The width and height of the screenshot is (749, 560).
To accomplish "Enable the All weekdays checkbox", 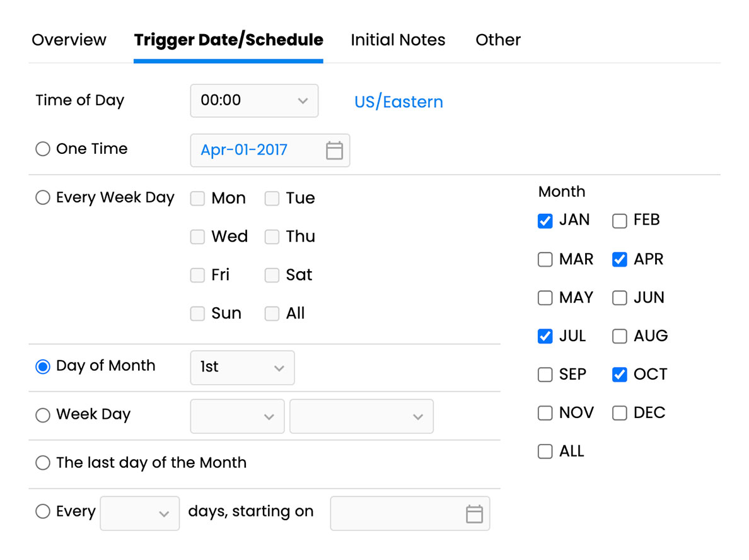I will pyautogui.click(x=272, y=313).
